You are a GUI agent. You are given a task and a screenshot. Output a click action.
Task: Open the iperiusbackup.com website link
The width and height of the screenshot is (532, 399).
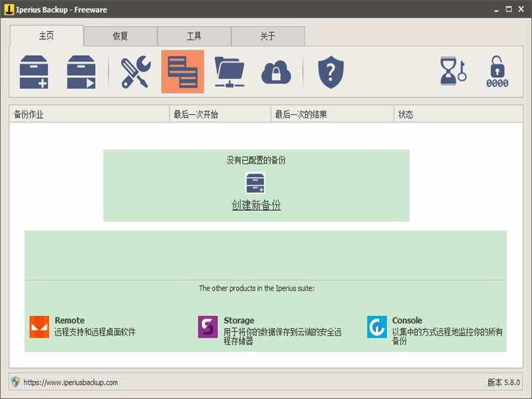click(70, 382)
